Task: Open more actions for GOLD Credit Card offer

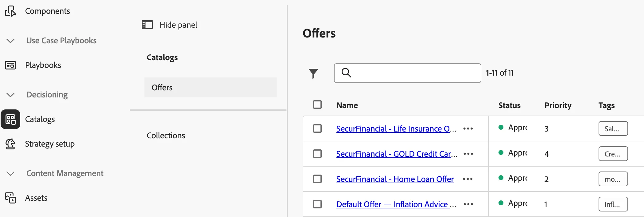Action: click(x=468, y=154)
